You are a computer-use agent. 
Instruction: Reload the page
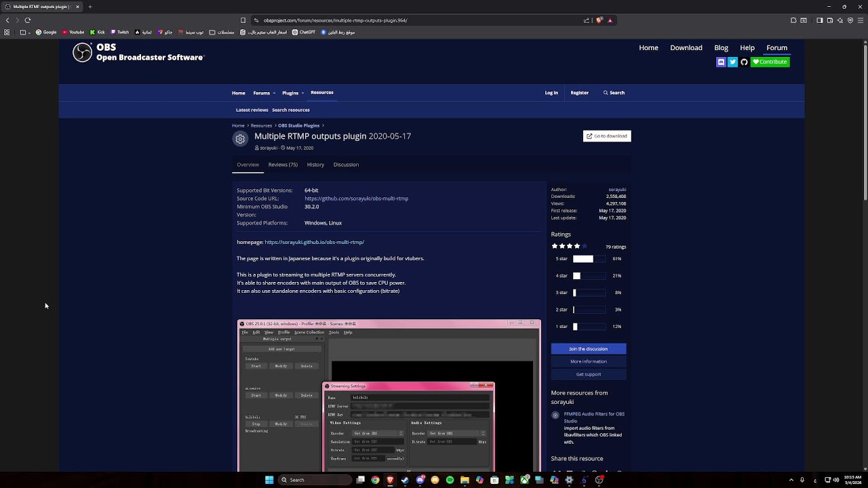[27, 20]
